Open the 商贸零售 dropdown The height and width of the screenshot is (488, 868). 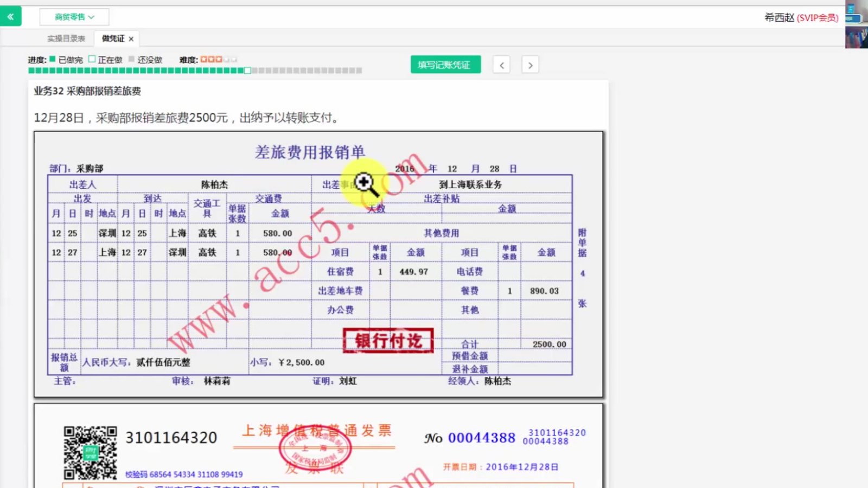74,17
